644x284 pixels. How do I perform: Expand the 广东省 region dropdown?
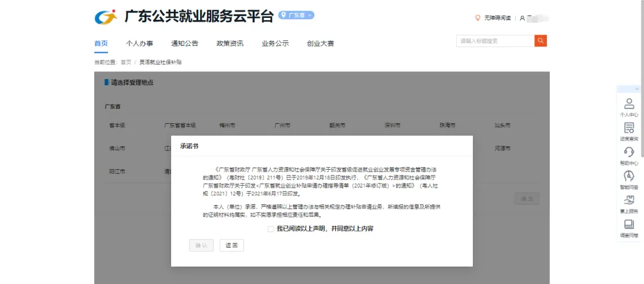296,15
